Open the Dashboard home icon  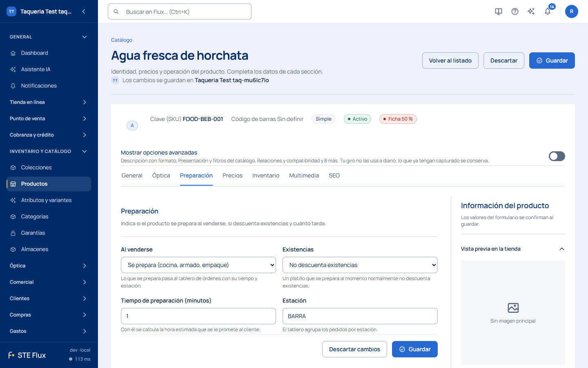[13, 53]
